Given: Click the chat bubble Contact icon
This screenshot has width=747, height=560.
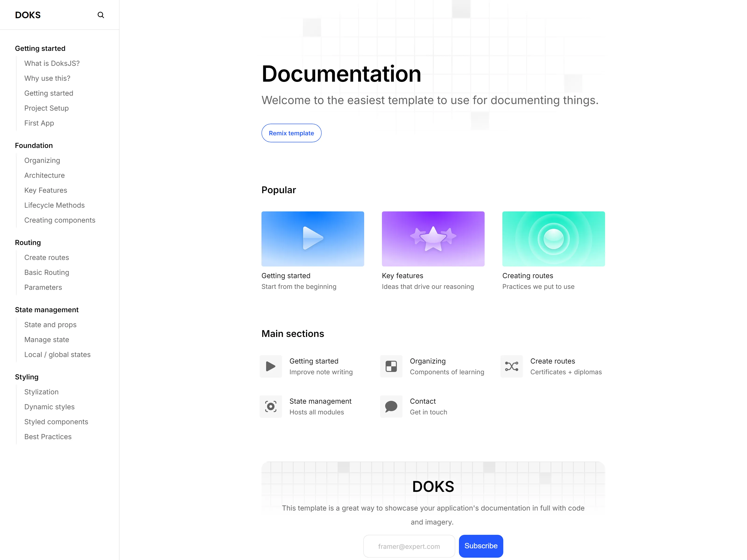Looking at the screenshot, I should point(391,406).
